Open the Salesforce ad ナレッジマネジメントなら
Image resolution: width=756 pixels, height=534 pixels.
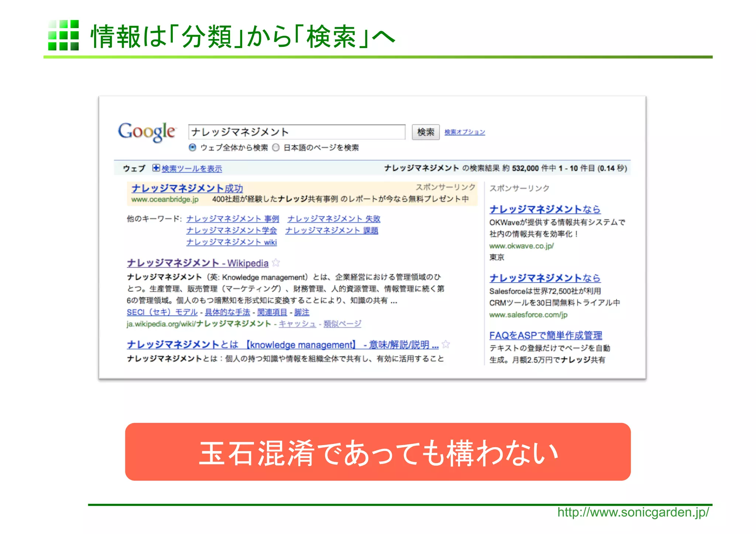(x=545, y=278)
